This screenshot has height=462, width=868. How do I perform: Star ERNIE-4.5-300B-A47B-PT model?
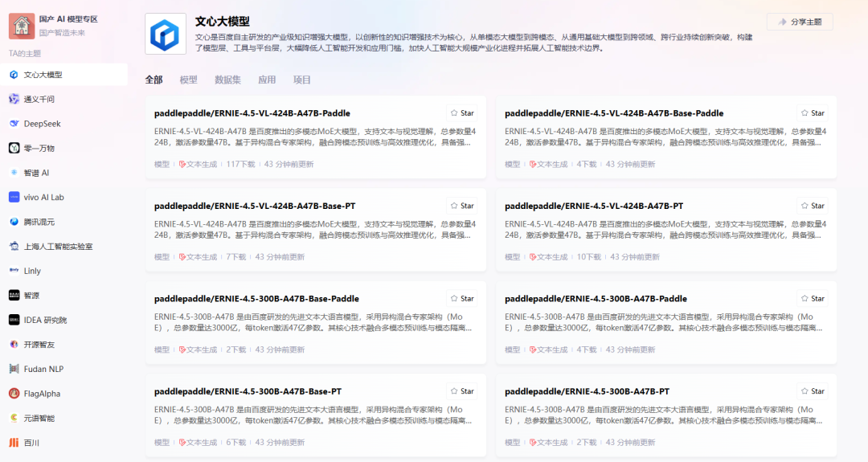tap(813, 391)
